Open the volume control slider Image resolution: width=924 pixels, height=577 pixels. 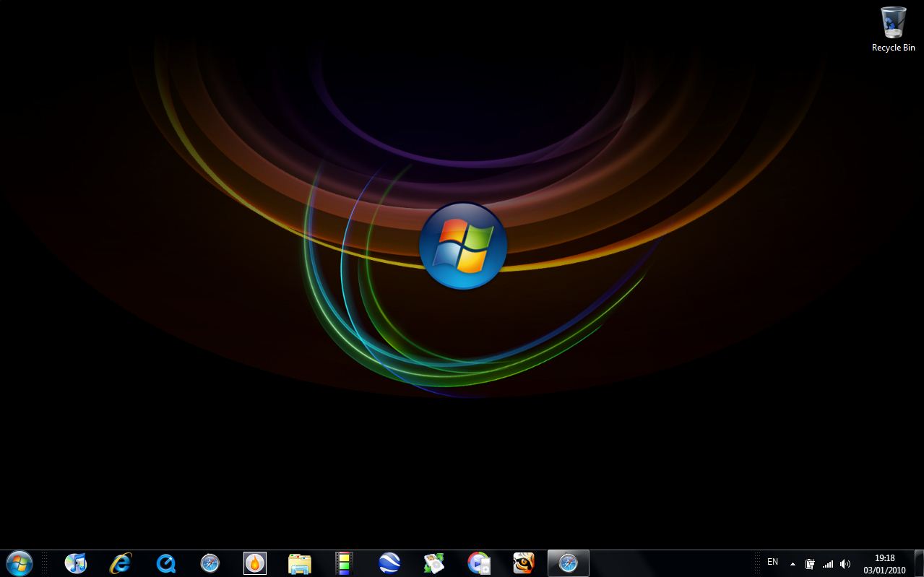(845, 563)
